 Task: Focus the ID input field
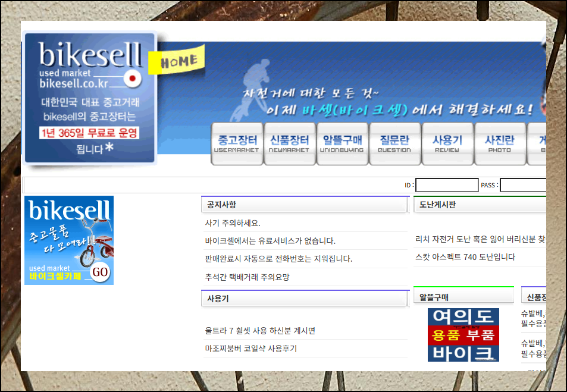[447, 185]
